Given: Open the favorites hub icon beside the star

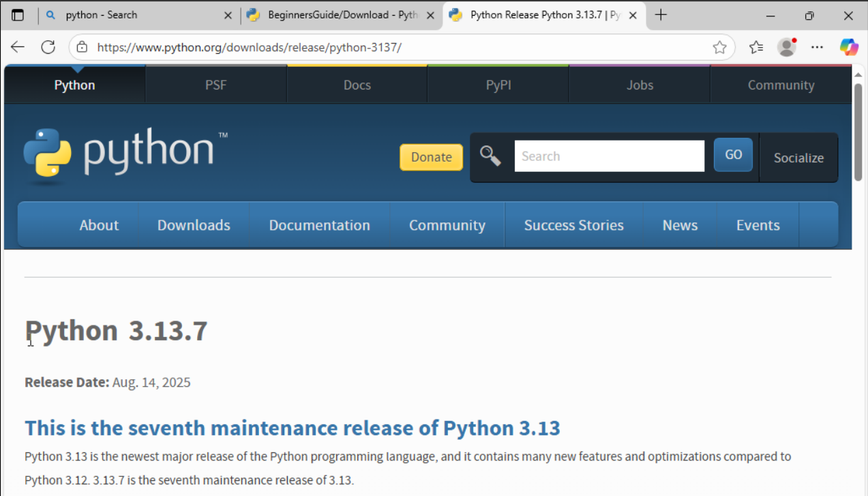Looking at the screenshot, I should point(755,46).
